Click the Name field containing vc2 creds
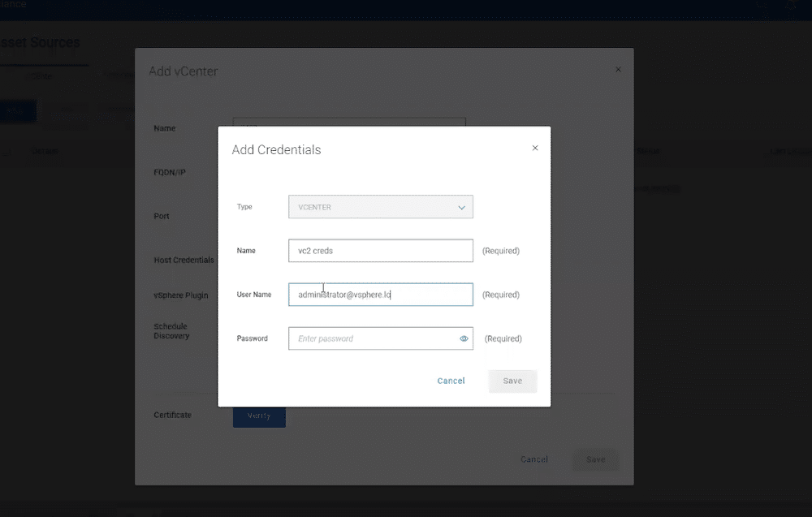 click(x=381, y=251)
